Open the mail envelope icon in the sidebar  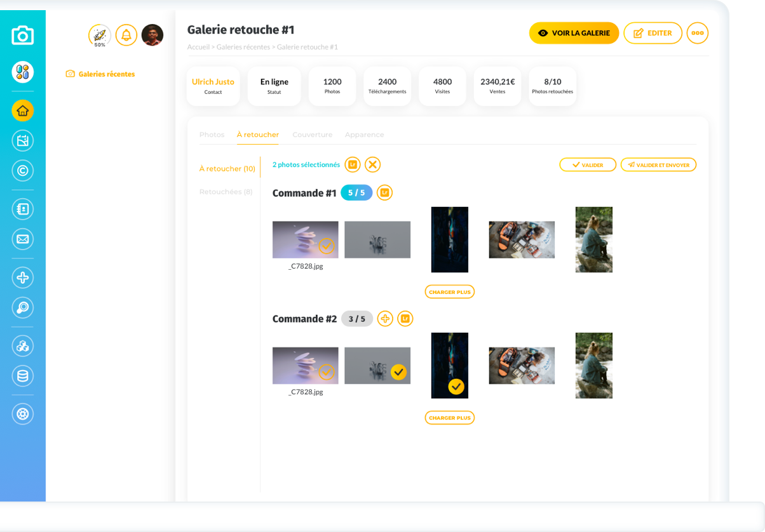[x=23, y=239]
